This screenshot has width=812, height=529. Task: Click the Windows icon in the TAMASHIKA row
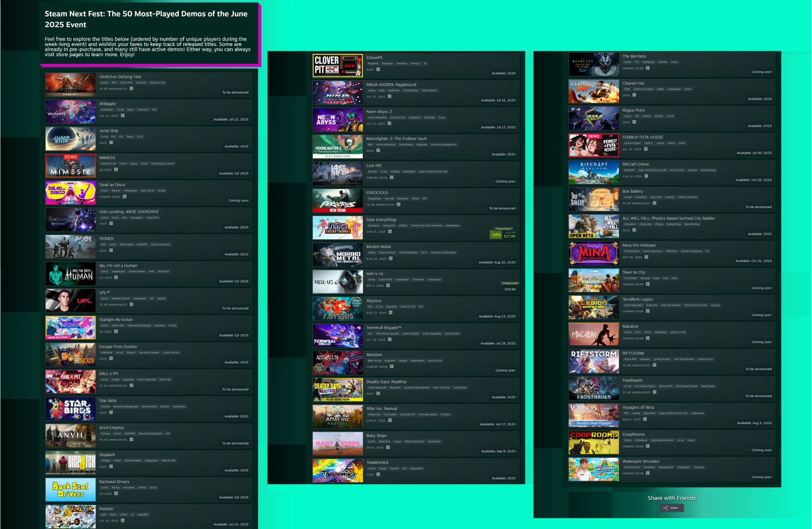click(x=378, y=474)
